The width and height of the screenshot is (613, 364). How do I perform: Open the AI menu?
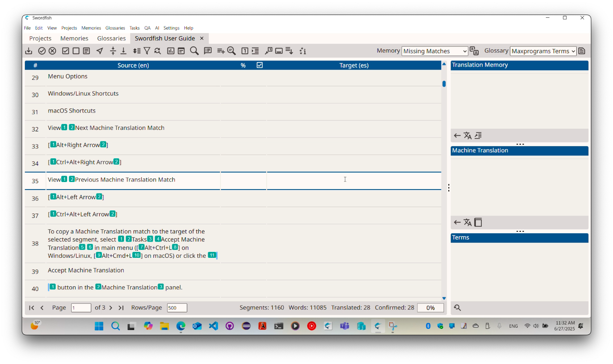coord(157,28)
